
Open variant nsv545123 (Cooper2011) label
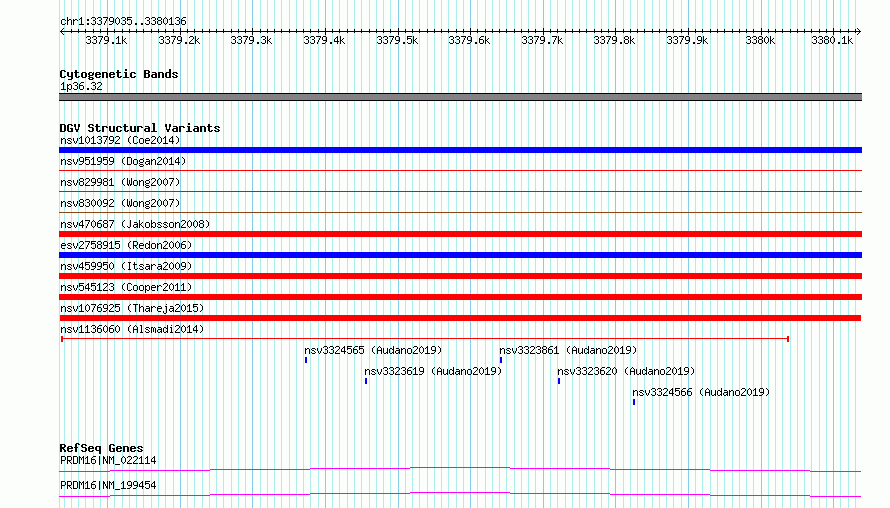coord(126,287)
